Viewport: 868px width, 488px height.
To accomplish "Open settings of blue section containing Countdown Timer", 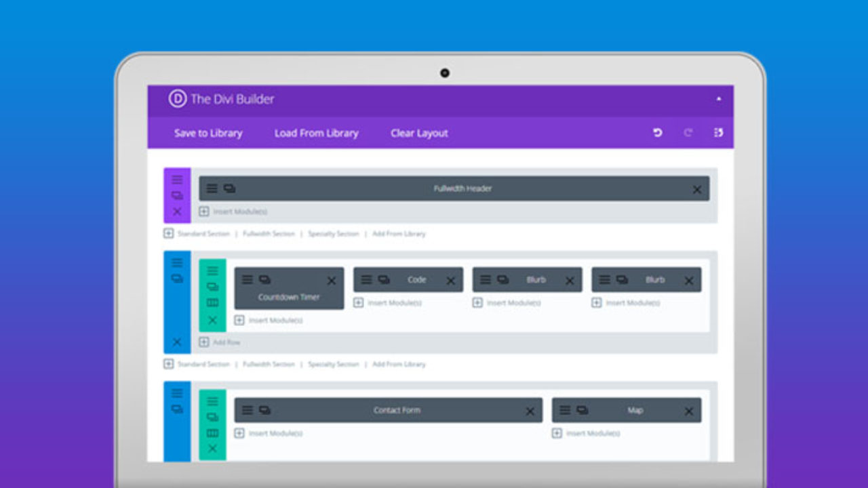I will [177, 262].
